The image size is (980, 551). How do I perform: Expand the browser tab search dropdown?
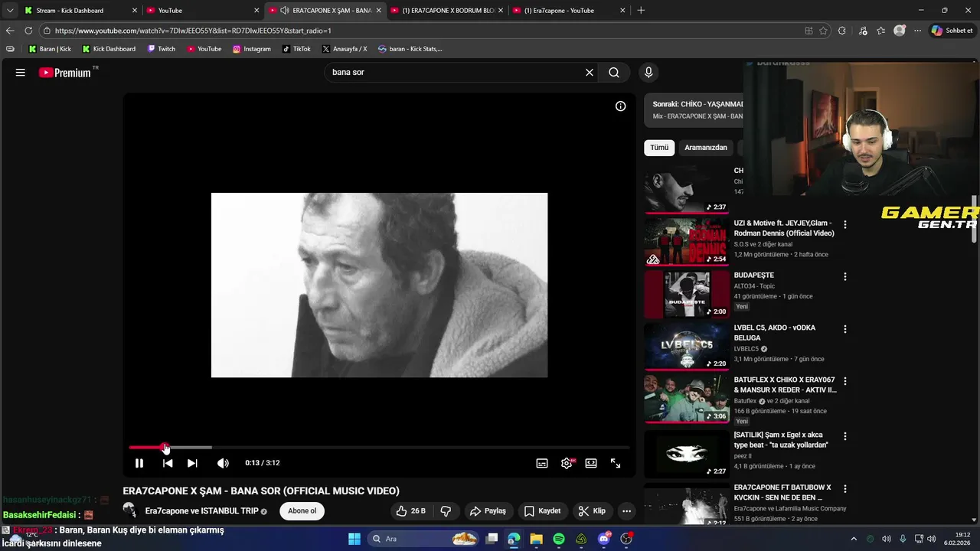click(x=10, y=11)
